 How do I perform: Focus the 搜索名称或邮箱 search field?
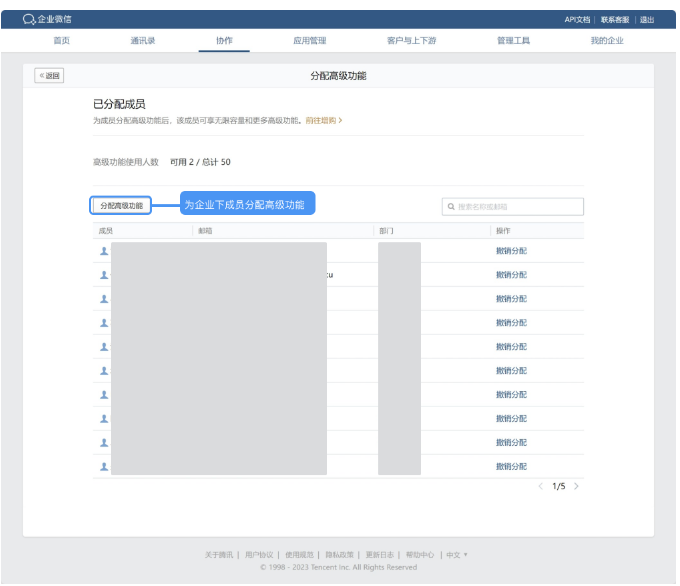pyautogui.click(x=518, y=206)
